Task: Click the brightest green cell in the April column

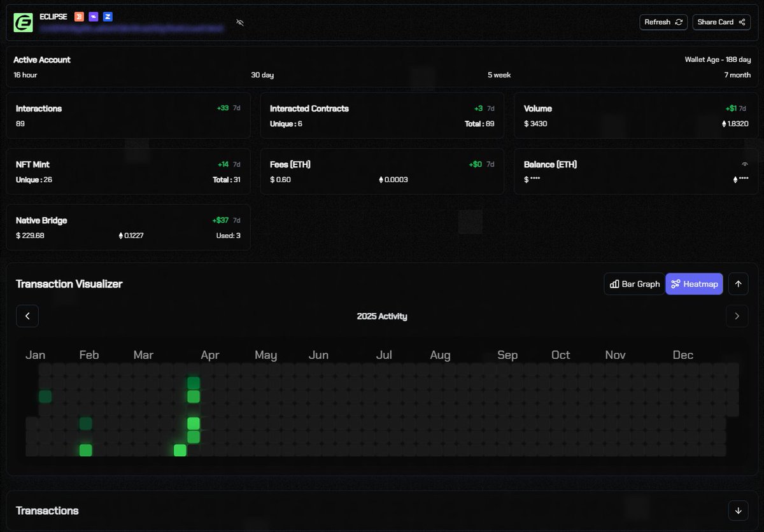Action: pos(194,423)
